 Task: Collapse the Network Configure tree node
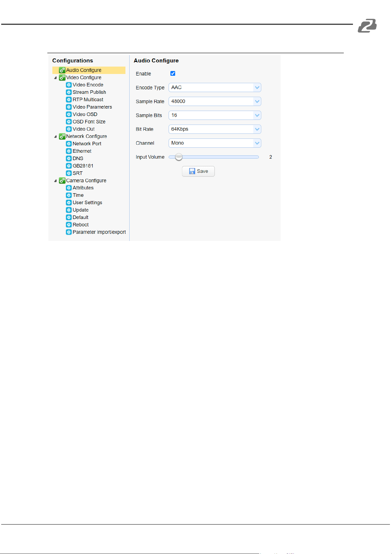point(55,137)
